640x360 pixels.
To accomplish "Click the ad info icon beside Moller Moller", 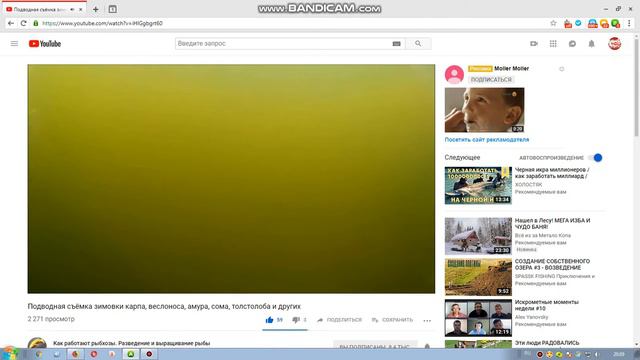I will click(x=562, y=69).
